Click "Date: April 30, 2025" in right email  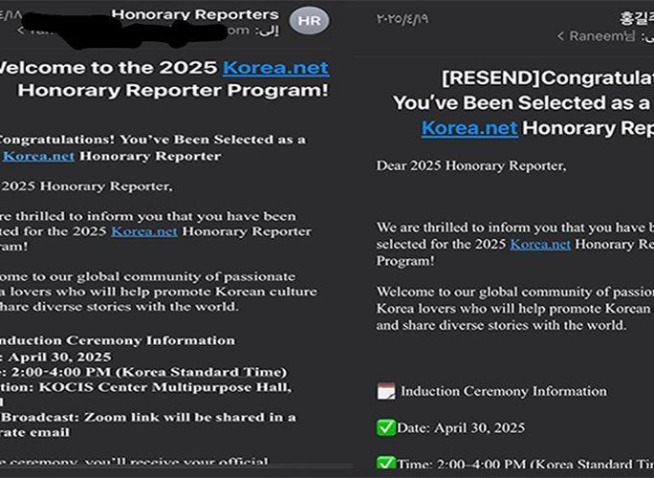461,428
